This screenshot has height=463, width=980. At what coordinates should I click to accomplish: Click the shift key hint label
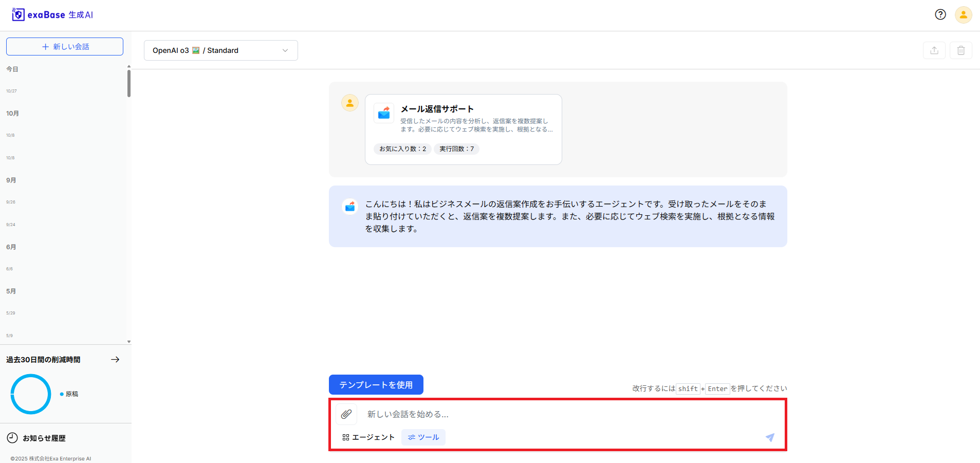[688, 388]
